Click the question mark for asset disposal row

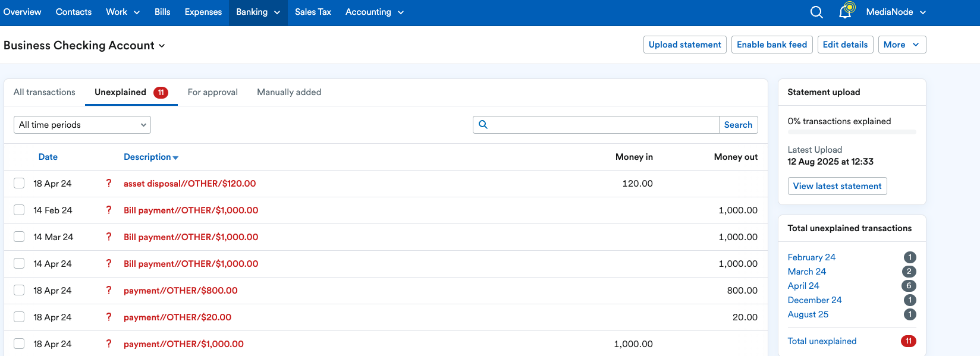pyautogui.click(x=108, y=184)
